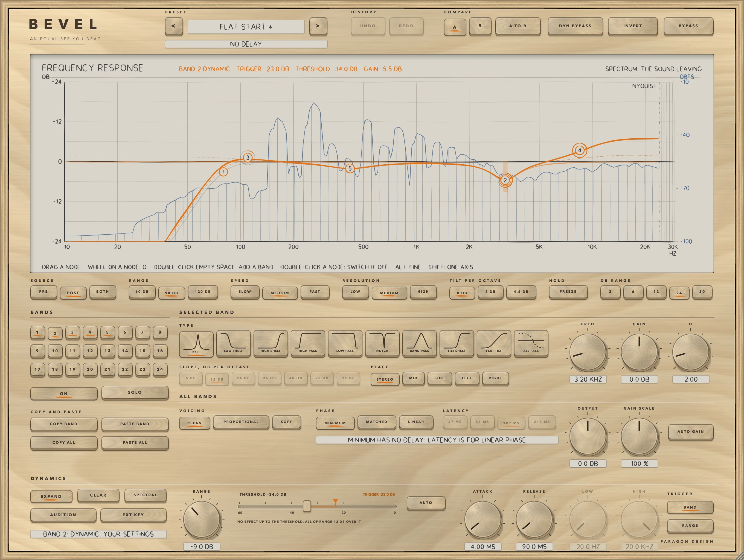Image resolution: width=744 pixels, height=560 pixels.
Task: Click node 4 on the frequency graph
Action: tap(580, 150)
